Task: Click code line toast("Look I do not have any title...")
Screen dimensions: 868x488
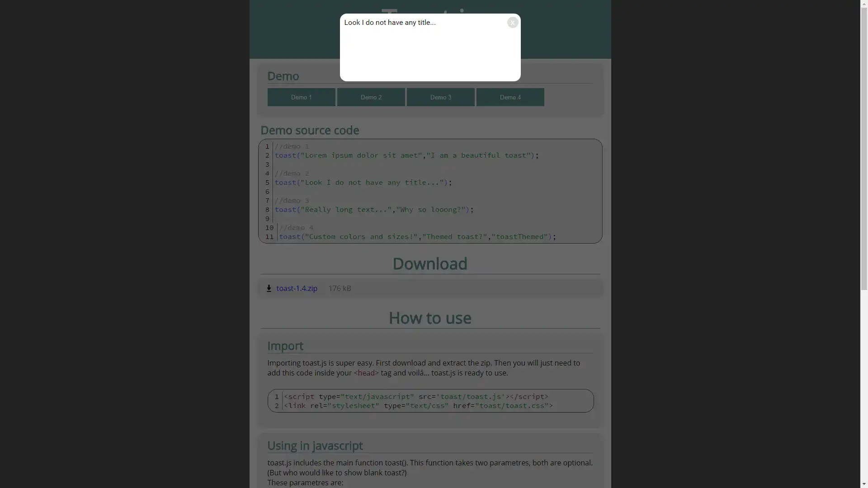Action: 363,183
